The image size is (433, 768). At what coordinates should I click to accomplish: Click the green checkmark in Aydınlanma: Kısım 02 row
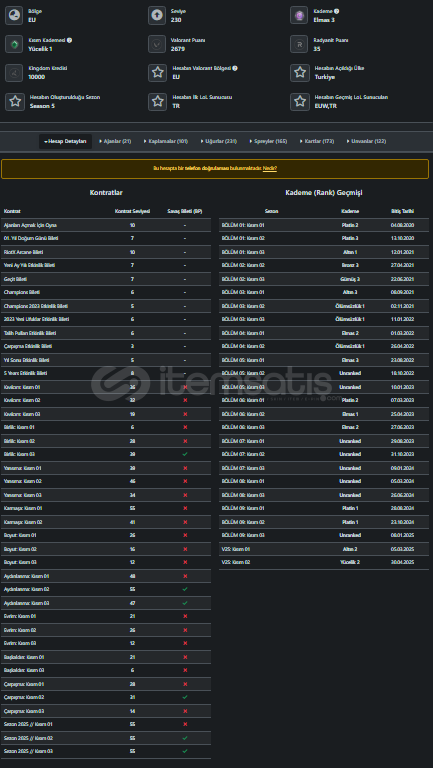(185, 589)
